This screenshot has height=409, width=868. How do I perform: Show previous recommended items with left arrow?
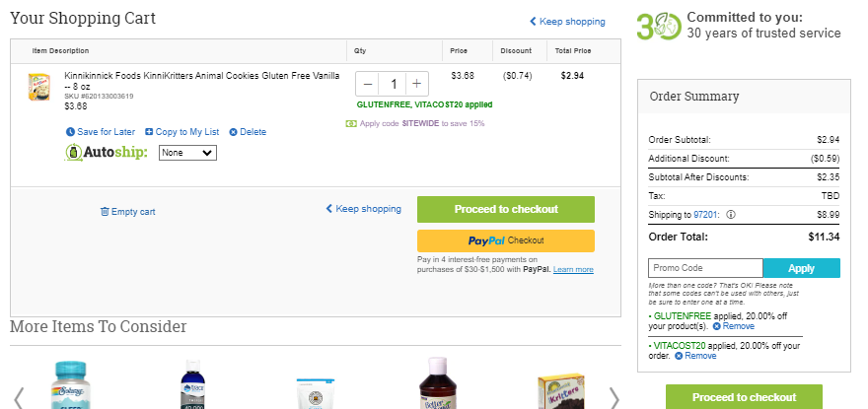19,397
